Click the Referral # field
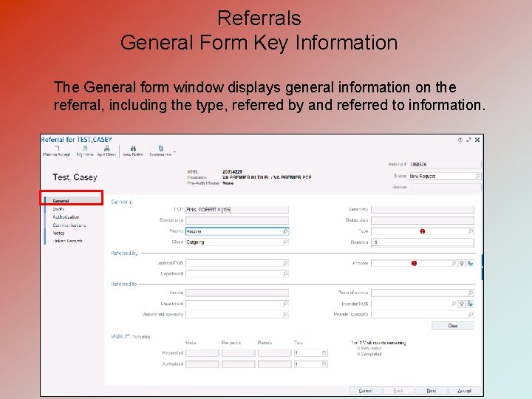 (445, 164)
